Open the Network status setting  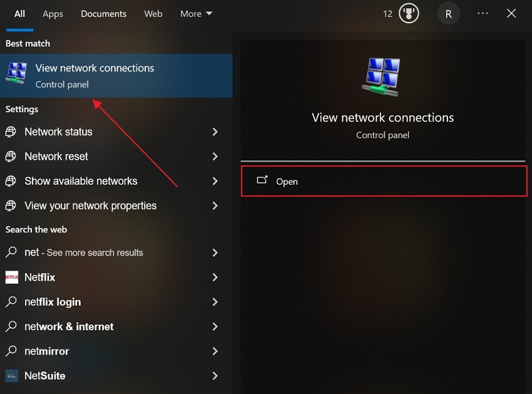click(116, 132)
